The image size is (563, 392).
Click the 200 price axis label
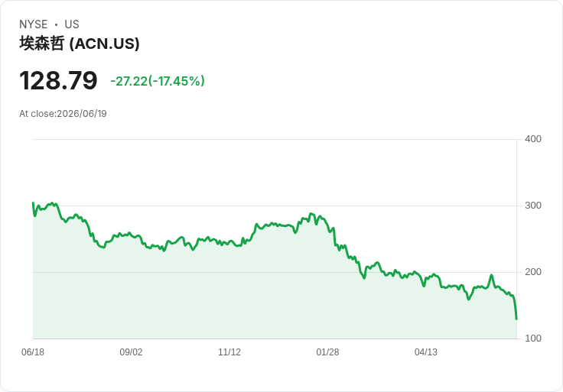[533, 272]
